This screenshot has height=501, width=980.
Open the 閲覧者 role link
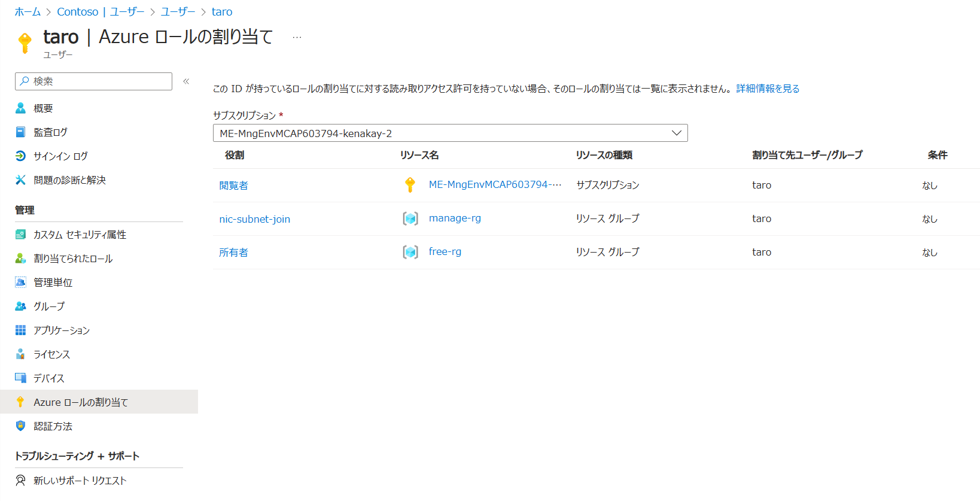[233, 186]
